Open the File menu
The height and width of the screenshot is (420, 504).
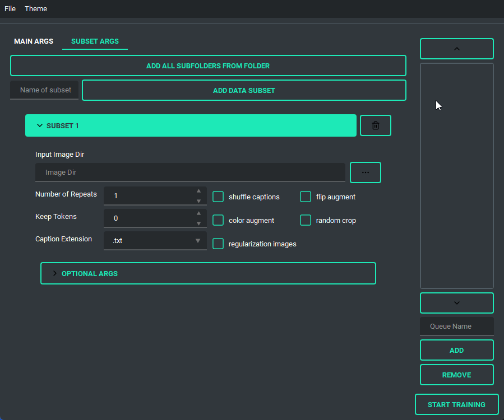10,8
